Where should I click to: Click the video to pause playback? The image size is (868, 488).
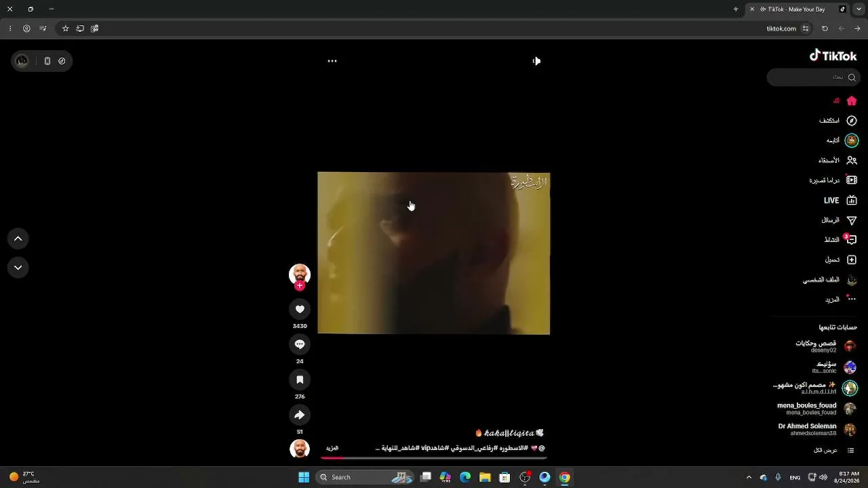pyautogui.click(x=434, y=253)
